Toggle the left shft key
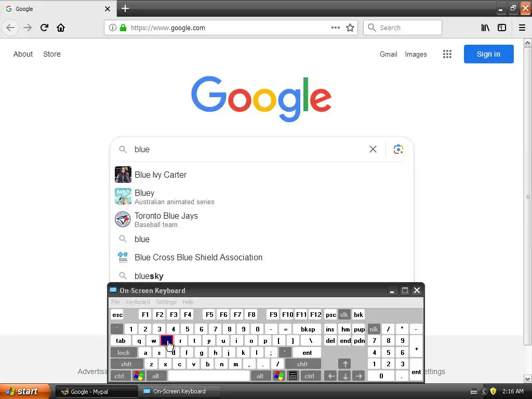Screen dimensions: 532x399 point(126,364)
